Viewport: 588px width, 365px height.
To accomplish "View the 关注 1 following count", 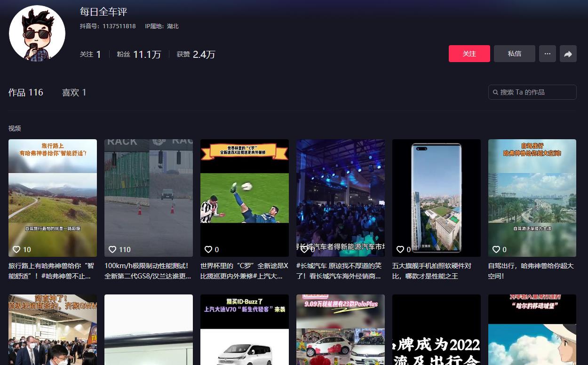I will 90,55.
